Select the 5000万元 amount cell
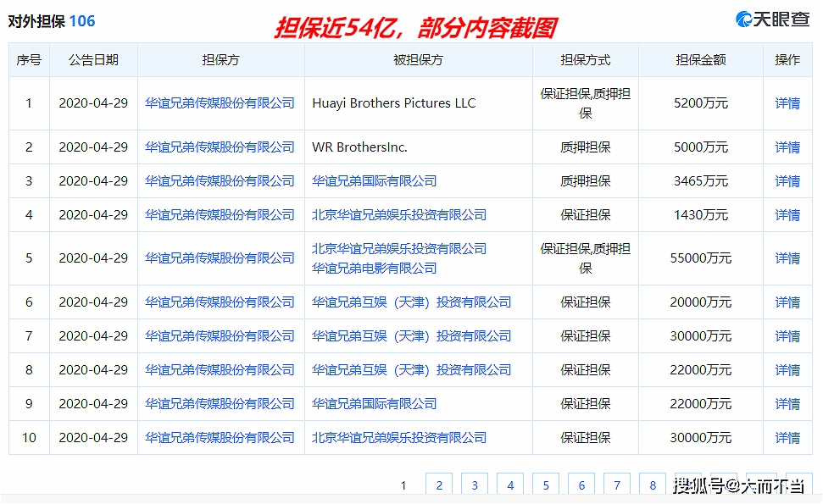 [x=701, y=147]
